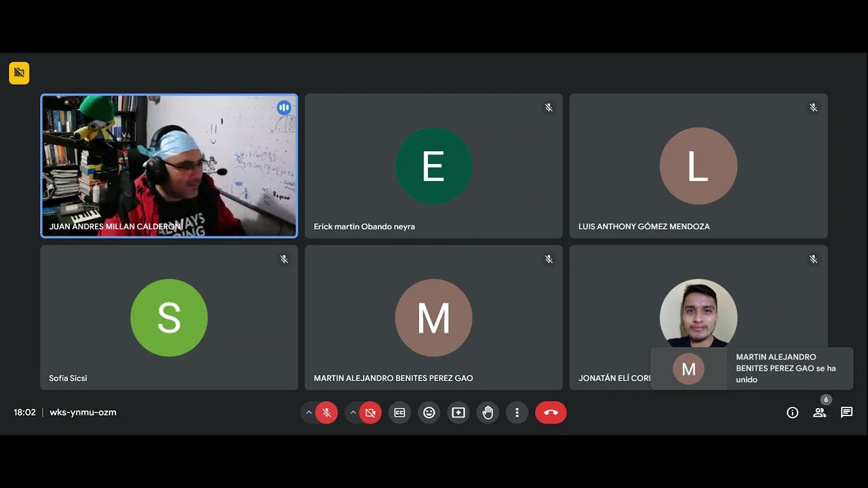
Task: Click audio indicator on Juan Andres tile
Action: pos(284,108)
